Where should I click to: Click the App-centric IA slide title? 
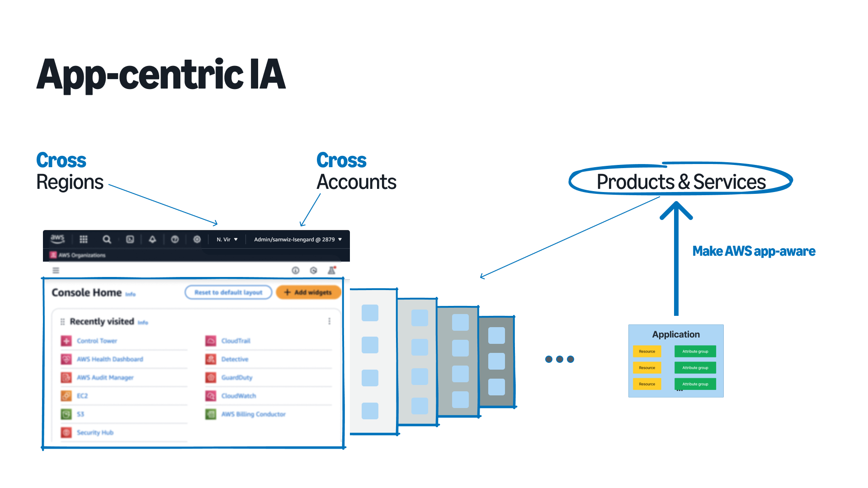[x=161, y=75]
